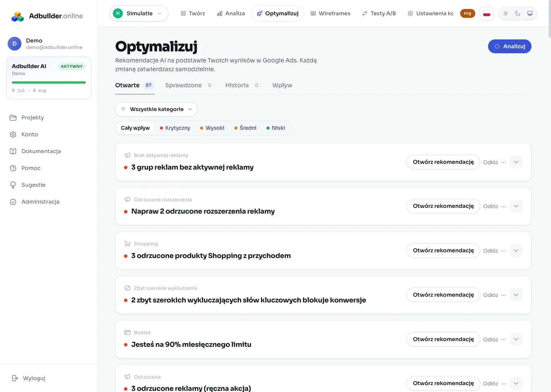
Task: Open recommendation for 3 grup reklam
Action: click(443, 162)
